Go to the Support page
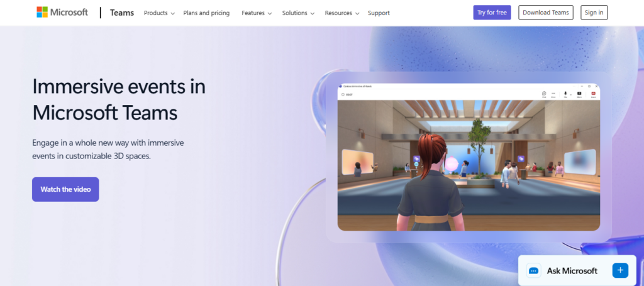The width and height of the screenshot is (644, 286). coord(379,13)
